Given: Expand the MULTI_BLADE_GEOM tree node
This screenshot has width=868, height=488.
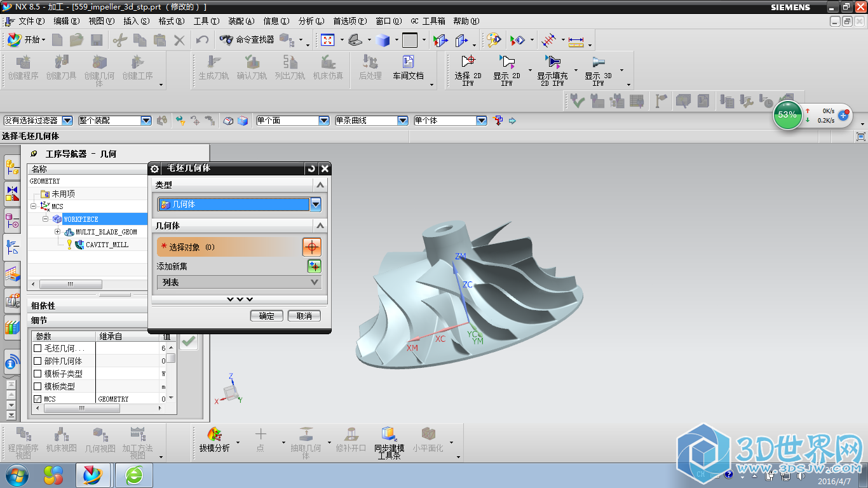Looking at the screenshot, I should point(57,232).
